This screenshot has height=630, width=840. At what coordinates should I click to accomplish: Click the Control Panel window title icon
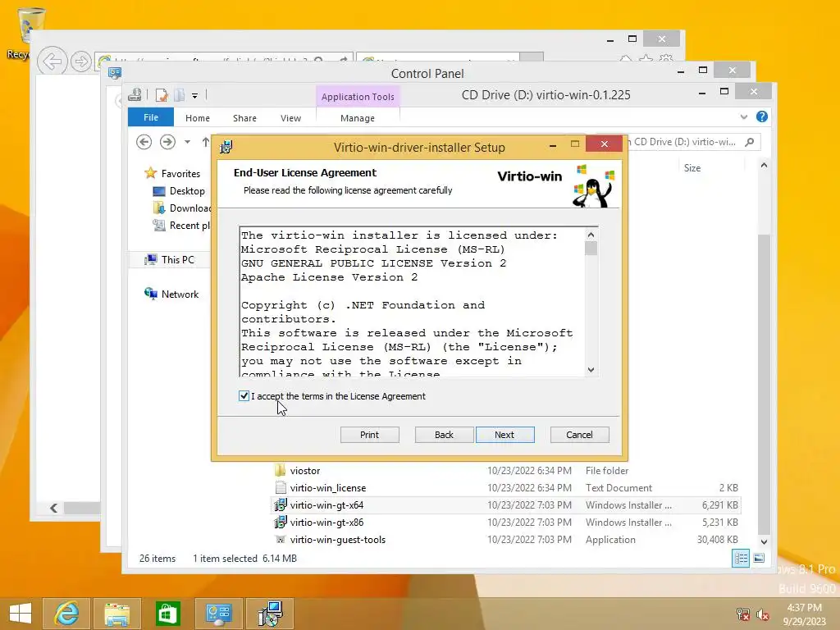tap(115, 72)
